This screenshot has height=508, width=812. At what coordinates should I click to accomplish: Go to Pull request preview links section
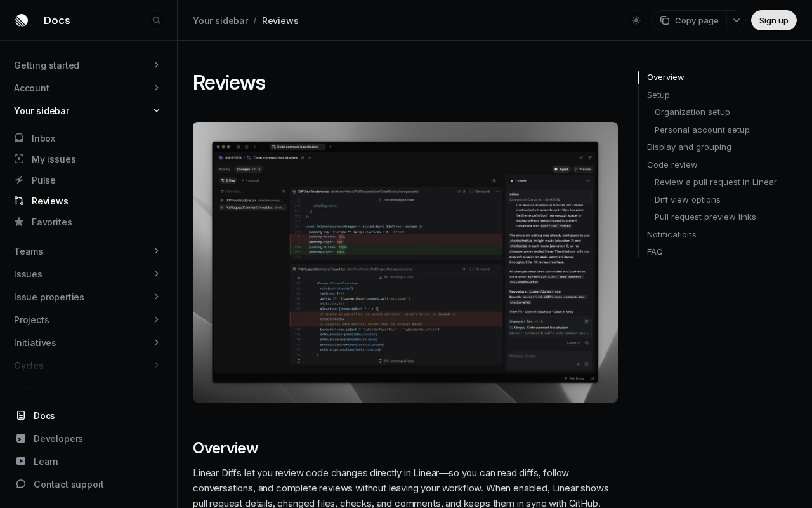click(x=705, y=217)
